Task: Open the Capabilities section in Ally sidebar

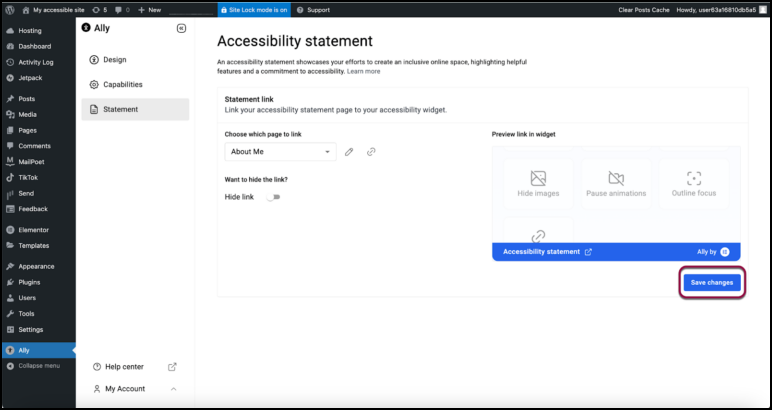Action: (x=122, y=85)
